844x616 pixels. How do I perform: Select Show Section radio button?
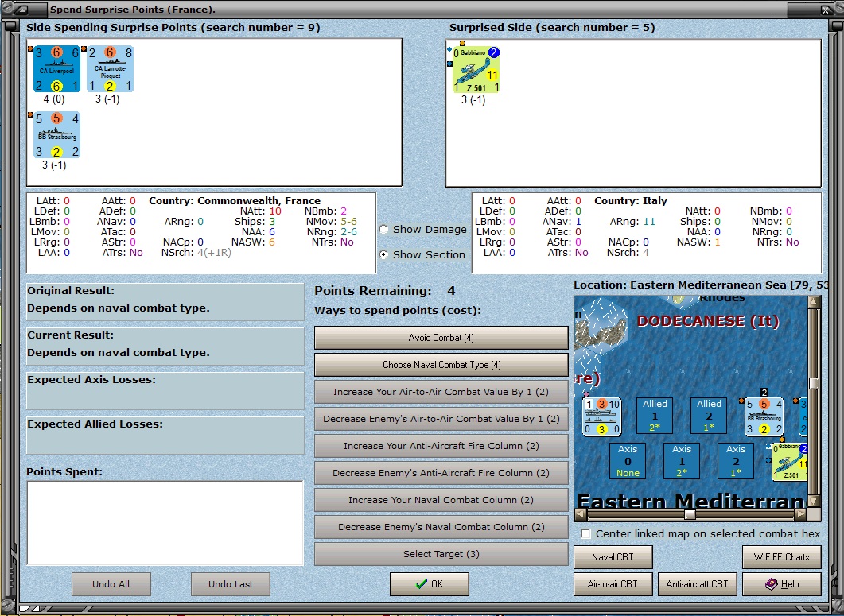[383, 254]
